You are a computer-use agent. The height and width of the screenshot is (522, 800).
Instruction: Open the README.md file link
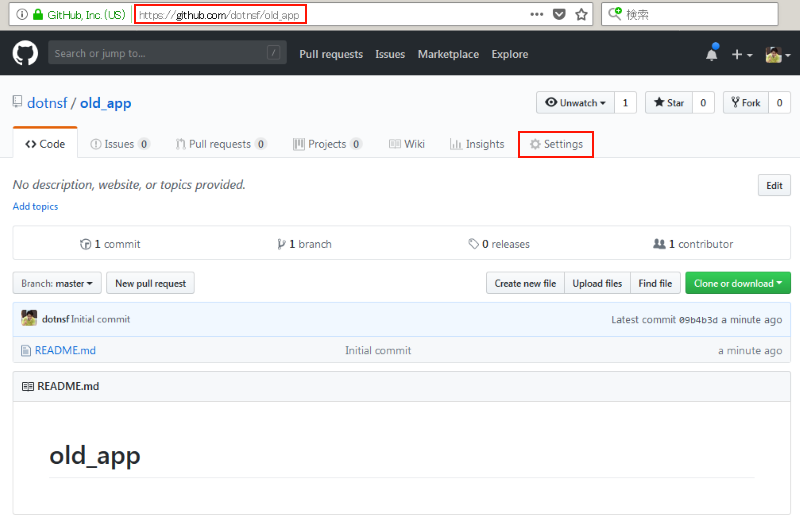[65, 350]
